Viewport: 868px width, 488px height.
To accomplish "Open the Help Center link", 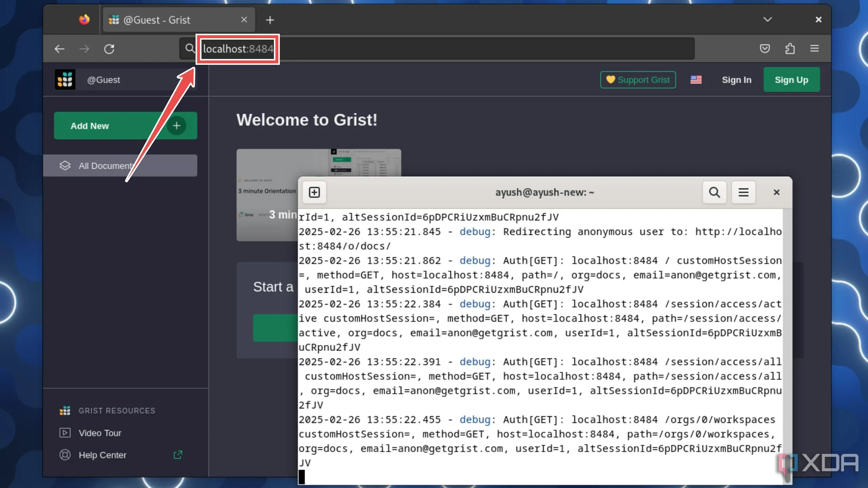I will pyautogui.click(x=102, y=455).
